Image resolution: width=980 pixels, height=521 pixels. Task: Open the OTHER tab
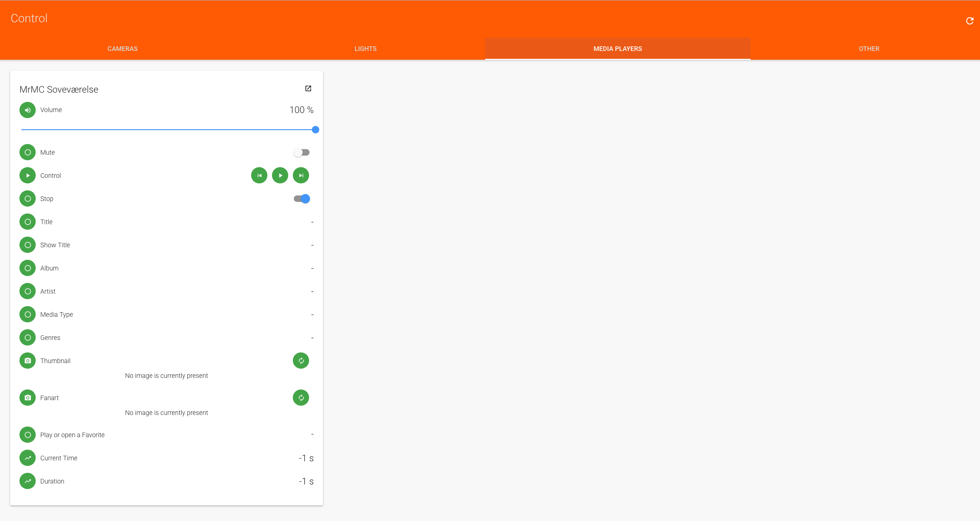869,48
